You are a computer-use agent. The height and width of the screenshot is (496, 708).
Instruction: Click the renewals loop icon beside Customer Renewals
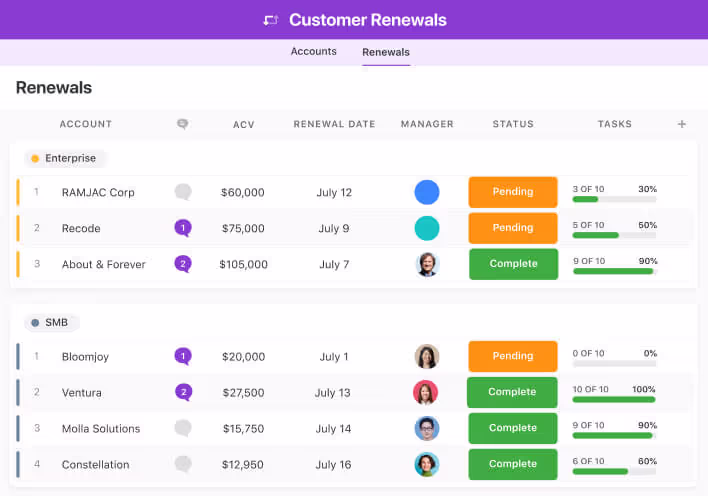tap(270, 20)
